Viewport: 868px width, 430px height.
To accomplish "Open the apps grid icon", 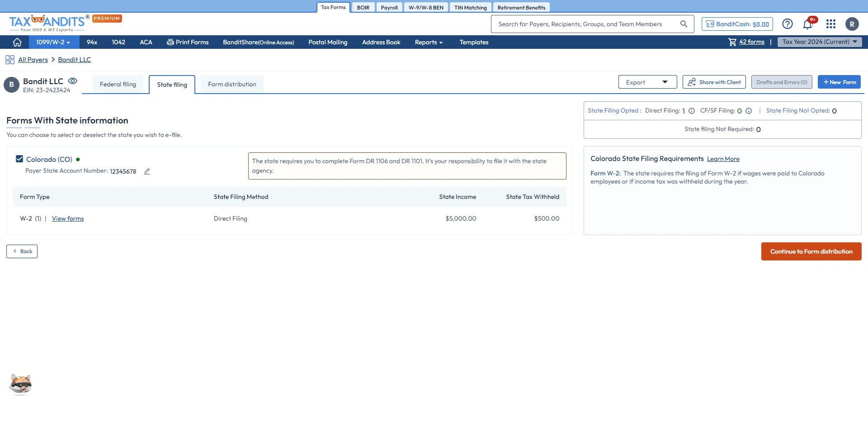I will point(831,24).
